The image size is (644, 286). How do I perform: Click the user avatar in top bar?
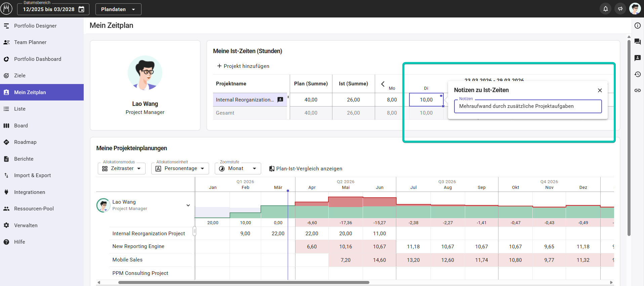click(635, 9)
